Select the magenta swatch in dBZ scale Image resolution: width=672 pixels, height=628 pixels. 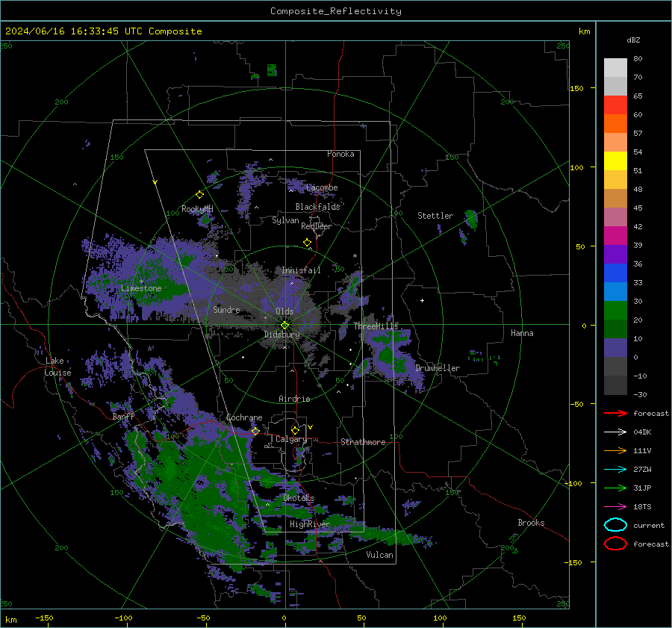615,236
